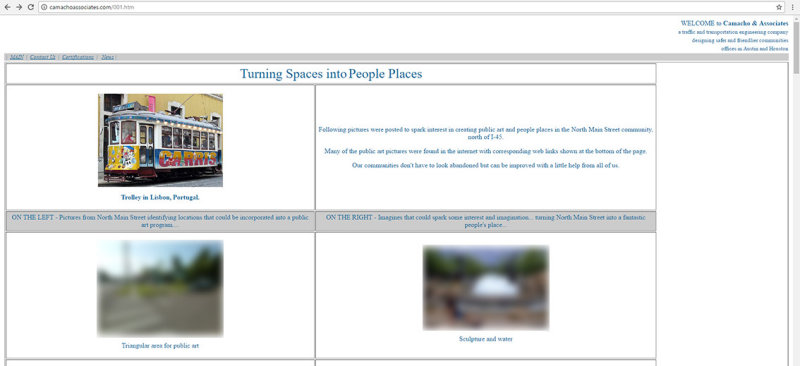
Task: Click the Turning Spaces into People Places heading
Action: pos(331,74)
